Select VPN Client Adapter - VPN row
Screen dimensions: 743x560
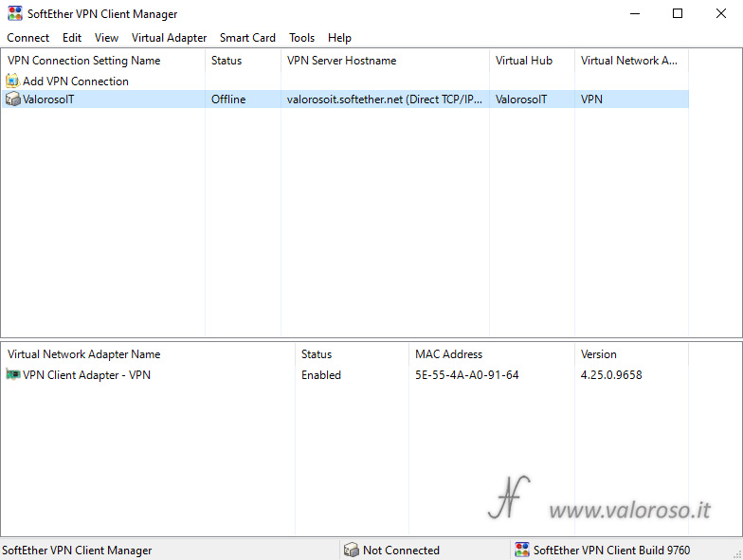(345, 375)
